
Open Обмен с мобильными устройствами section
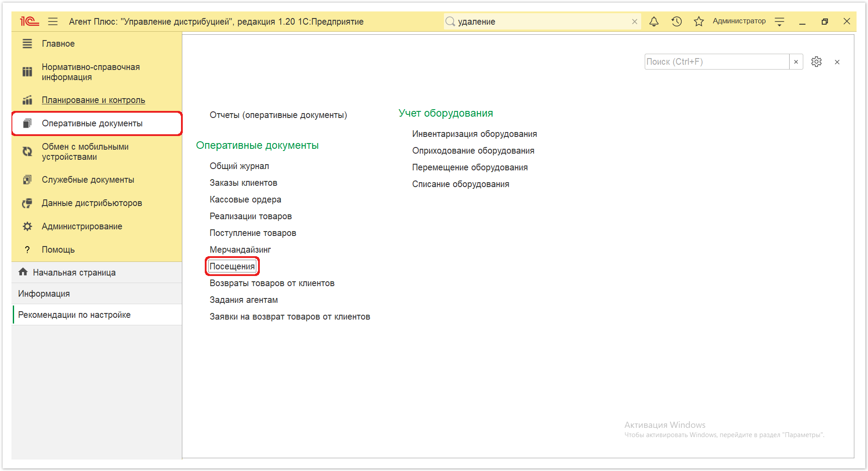(85, 151)
